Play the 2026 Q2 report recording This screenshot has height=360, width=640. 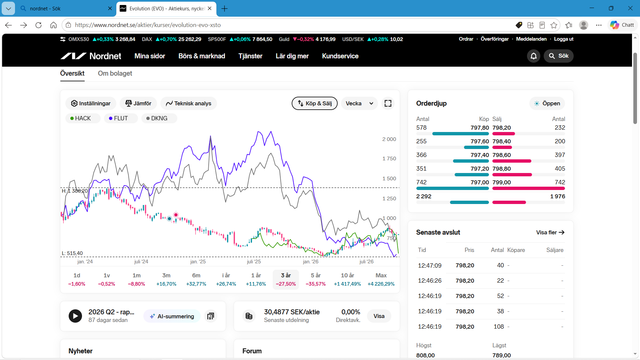75,316
